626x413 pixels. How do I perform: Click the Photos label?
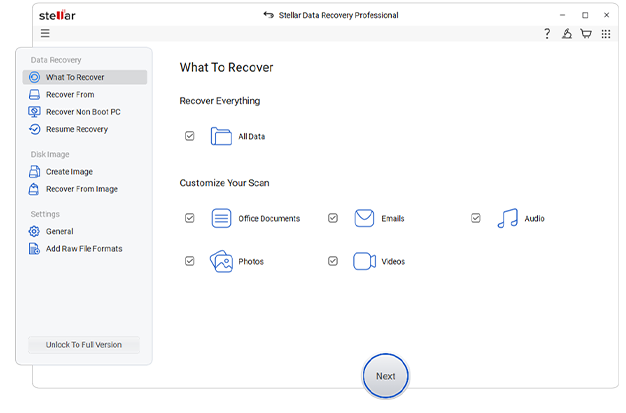(x=251, y=262)
